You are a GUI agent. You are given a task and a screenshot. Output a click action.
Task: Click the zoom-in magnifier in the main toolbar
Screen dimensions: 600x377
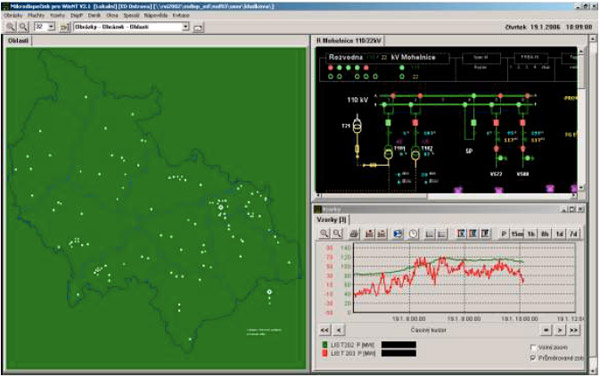[10, 27]
